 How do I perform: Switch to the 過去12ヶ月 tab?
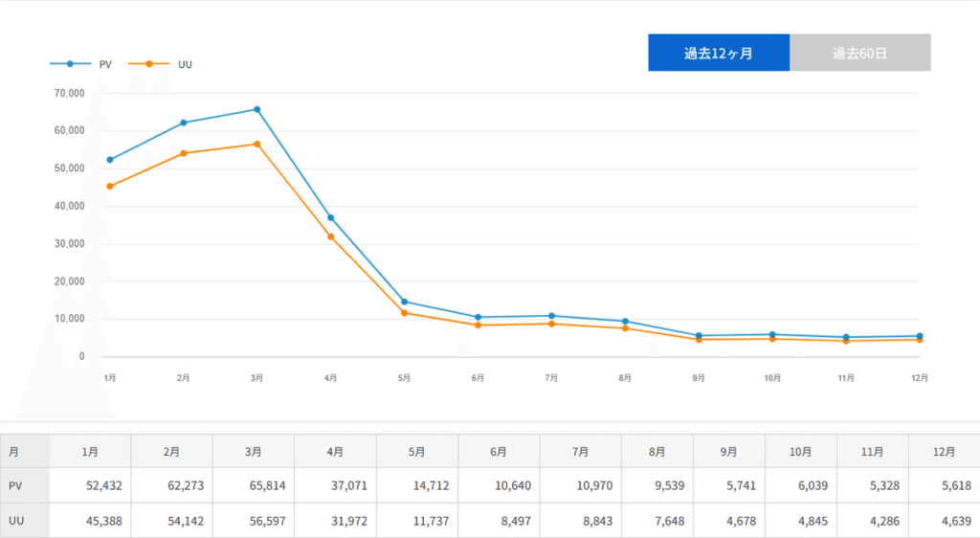pos(718,53)
